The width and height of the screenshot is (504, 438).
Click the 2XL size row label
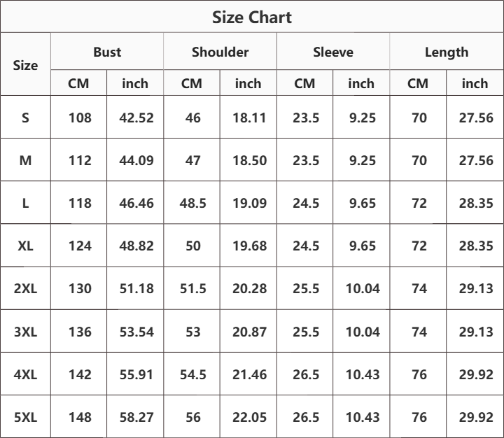pos(25,288)
